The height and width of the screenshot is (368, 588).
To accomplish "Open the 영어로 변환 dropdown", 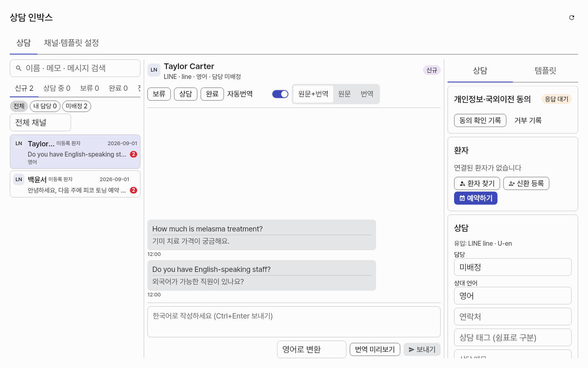I will [312, 350].
